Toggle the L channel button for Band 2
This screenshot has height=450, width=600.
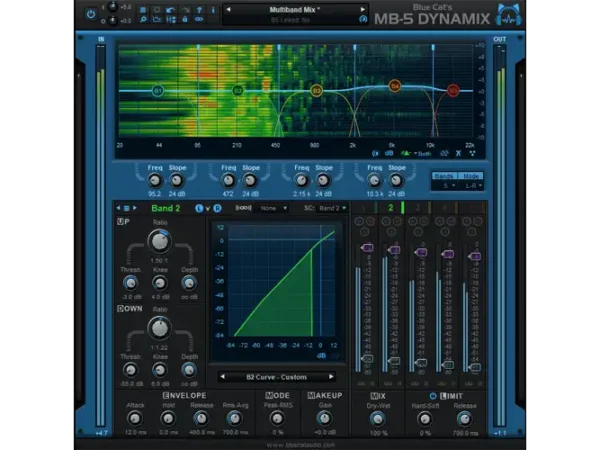pyautogui.click(x=199, y=209)
